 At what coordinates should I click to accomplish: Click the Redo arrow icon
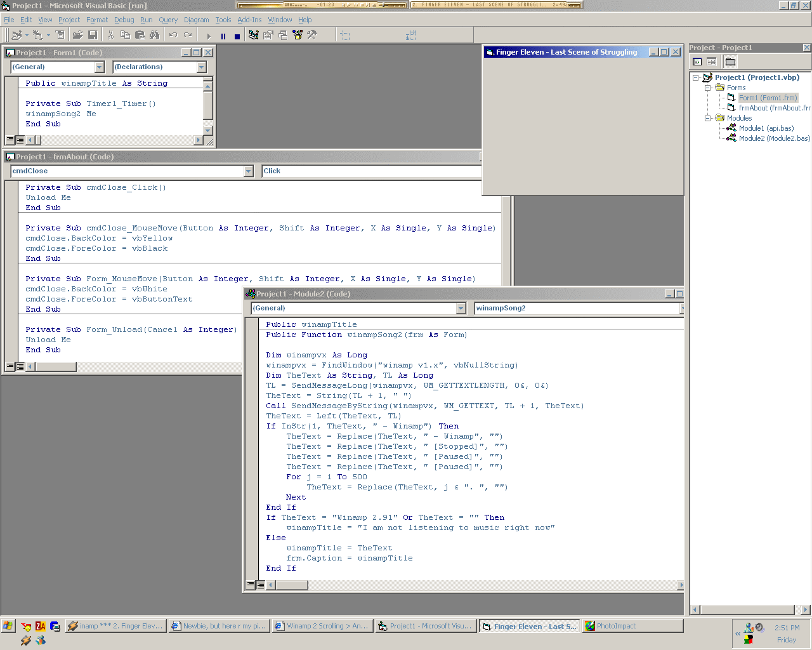pos(188,36)
